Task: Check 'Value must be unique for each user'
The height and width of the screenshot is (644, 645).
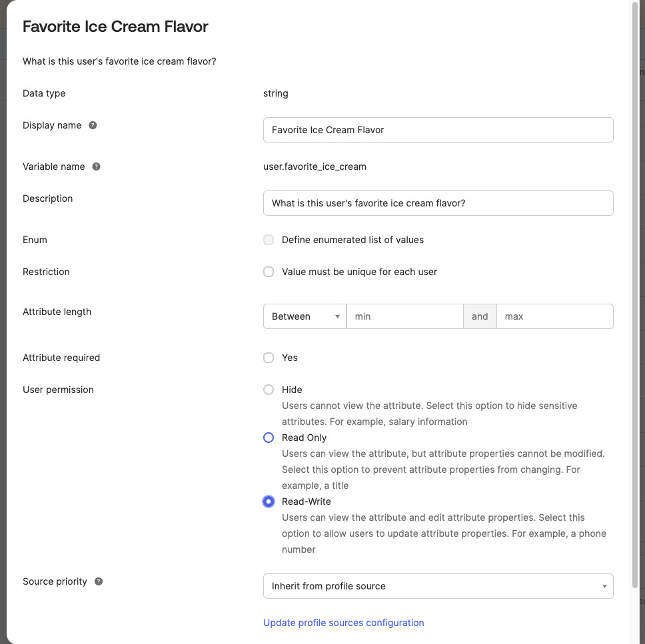Action: tap(268, 272)
